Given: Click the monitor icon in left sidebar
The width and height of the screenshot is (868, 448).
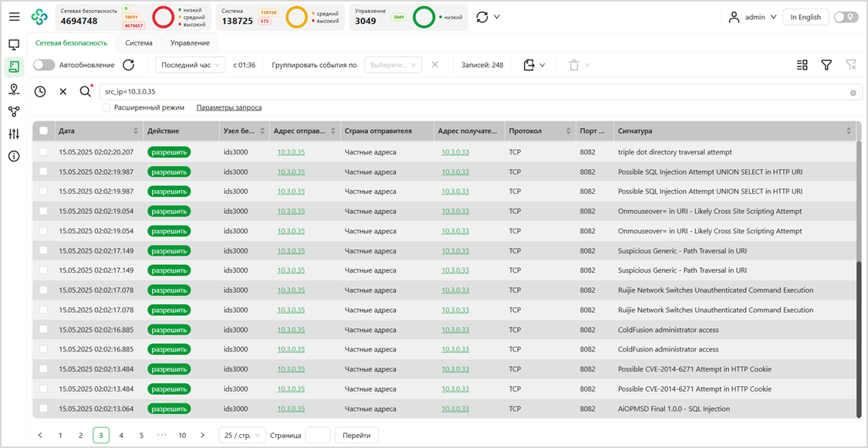Looking at the screenshot, I should click(x=14, y=45).
